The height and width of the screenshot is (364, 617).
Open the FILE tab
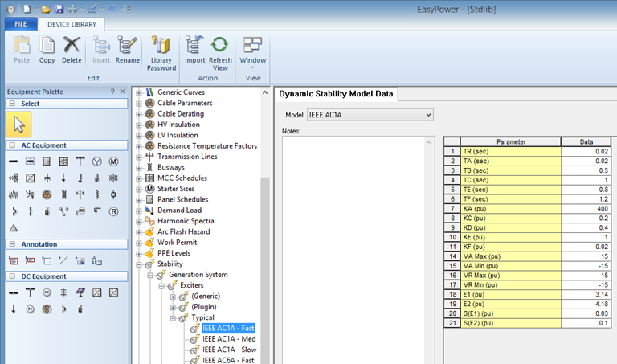tap(19, 24)
